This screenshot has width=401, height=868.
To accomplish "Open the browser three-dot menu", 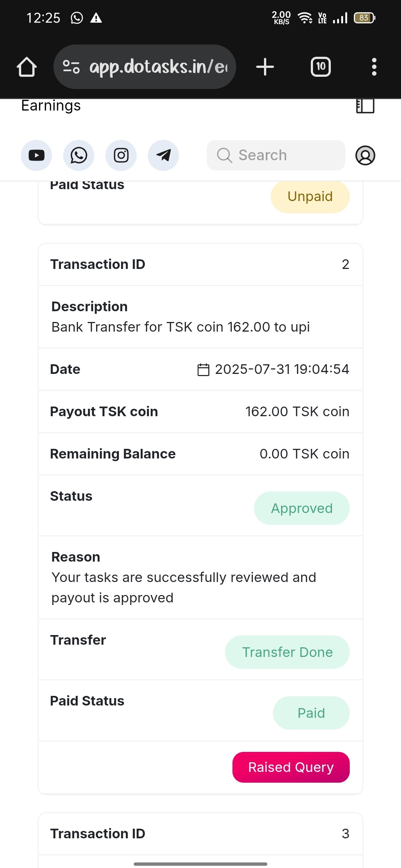I will pyautogui.click(x=374, y=67).
